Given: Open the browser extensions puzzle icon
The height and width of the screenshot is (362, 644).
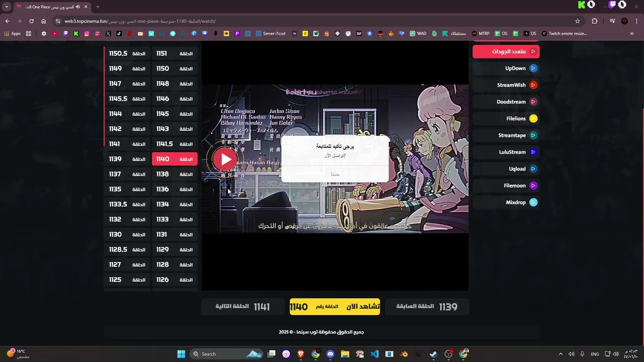Looking at the screenshot, I should (595, 21).
